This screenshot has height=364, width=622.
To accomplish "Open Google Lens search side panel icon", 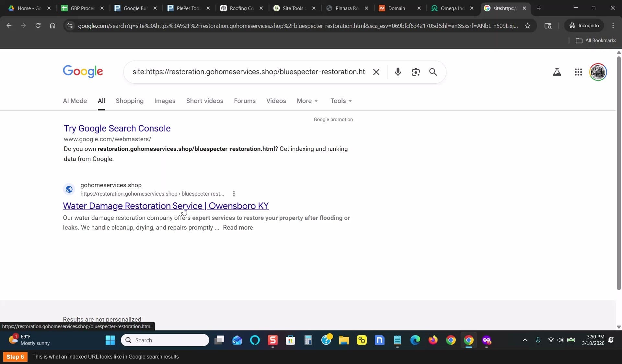I will click(x=548, y=26).
